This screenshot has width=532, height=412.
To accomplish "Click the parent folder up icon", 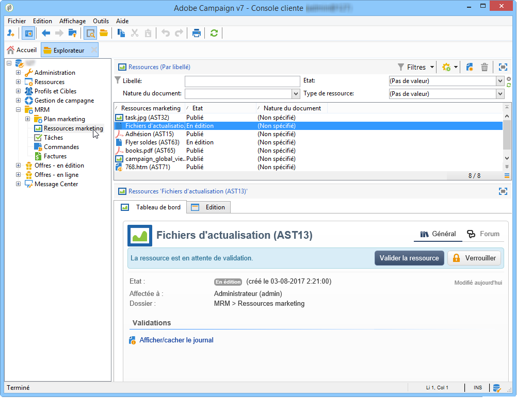I will [72, 33].
